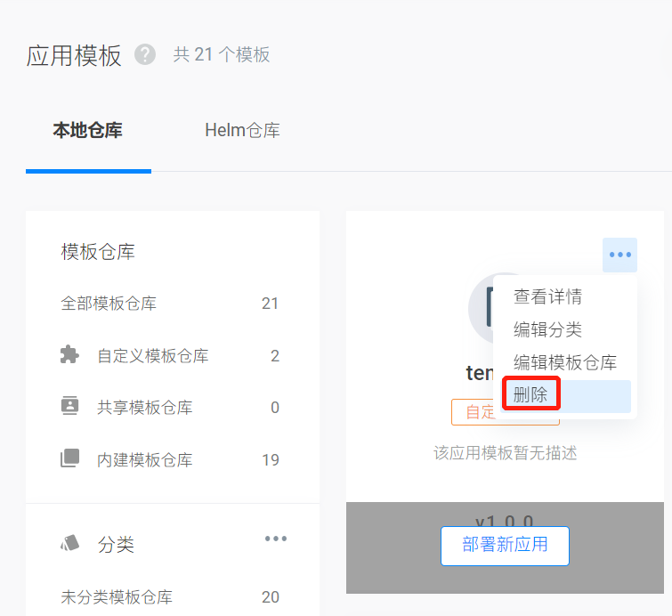Click the contact card icon for 共享模板仓库
The image size is (672, 616).
click(69, 407)
